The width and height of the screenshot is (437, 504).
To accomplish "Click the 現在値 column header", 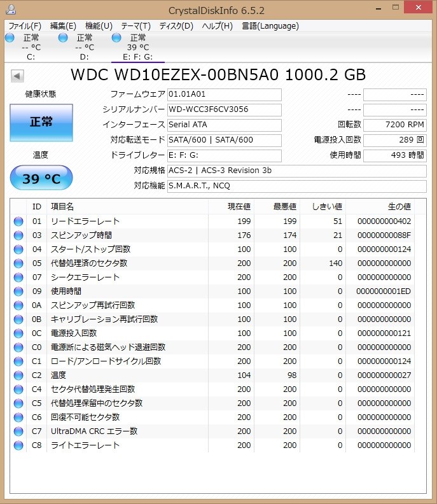I will (x=231, y=207).
